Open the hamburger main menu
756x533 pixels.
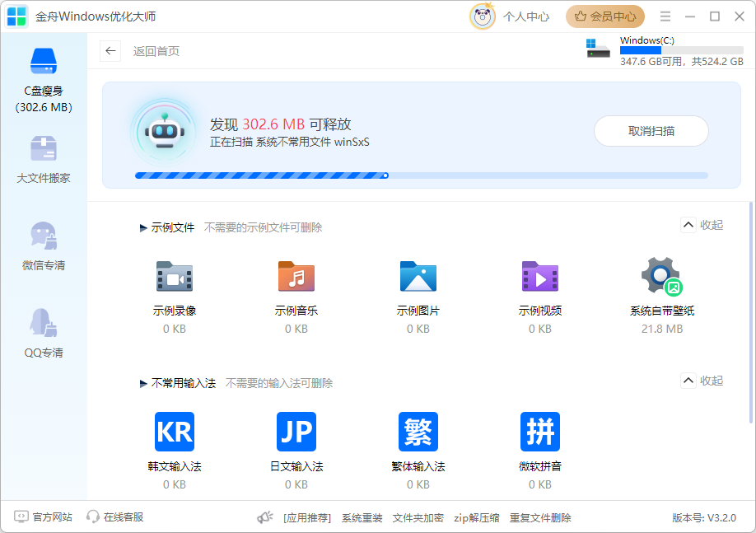[x=665, y=16]
